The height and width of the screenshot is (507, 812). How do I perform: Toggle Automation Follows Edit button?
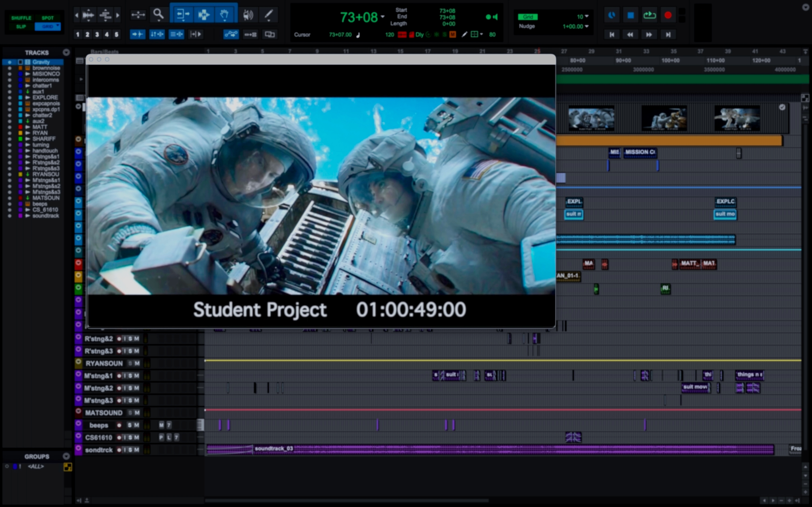coord(231,34)
